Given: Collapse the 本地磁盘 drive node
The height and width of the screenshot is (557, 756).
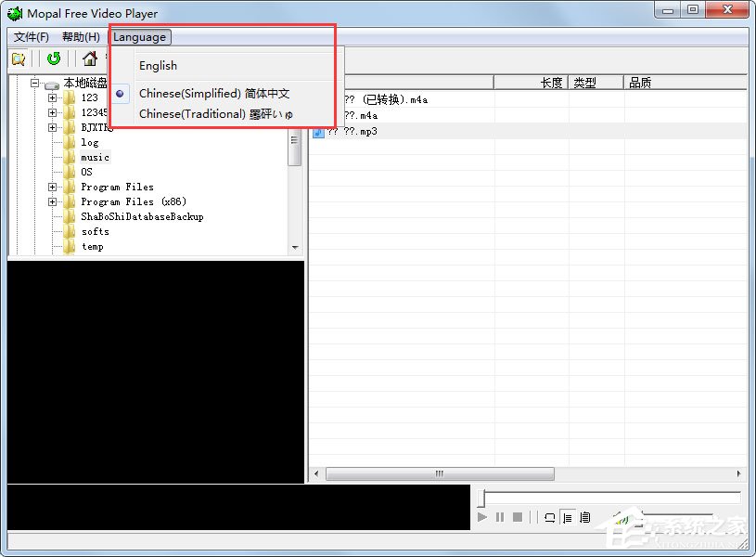Looking at the screenshot, I should 34,83.
